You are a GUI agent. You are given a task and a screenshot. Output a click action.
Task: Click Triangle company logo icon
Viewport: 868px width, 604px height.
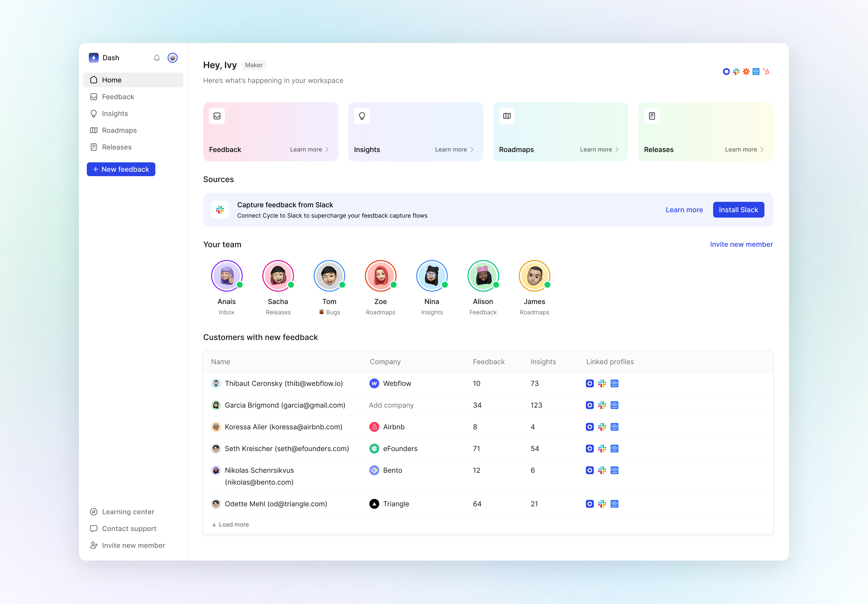click(x=374, y=504)
